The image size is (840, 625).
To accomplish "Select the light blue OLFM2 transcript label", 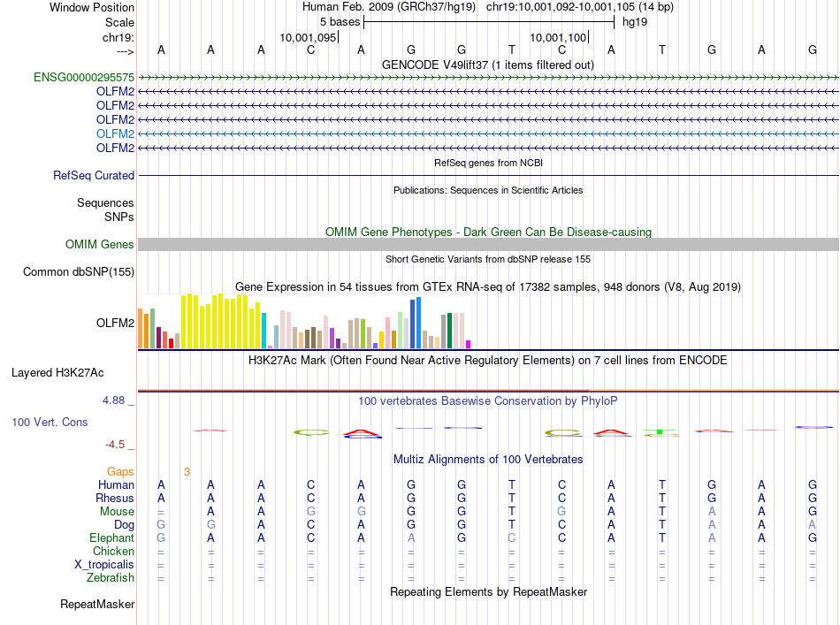I will (x=115, y=133).
